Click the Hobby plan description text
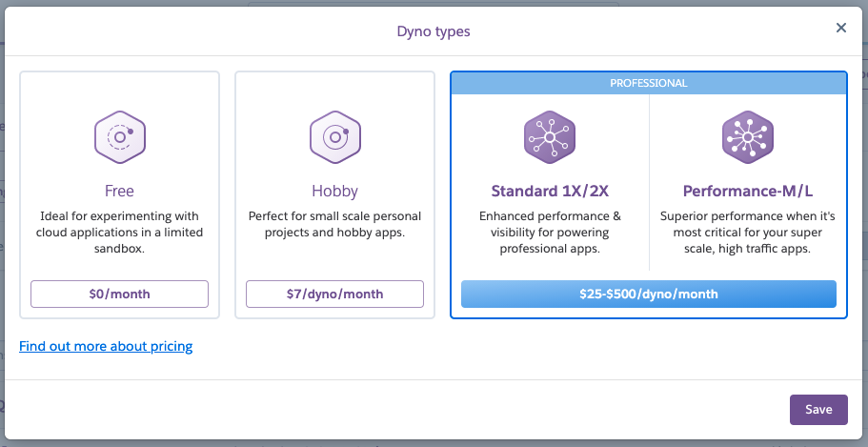 click(334, 224)
